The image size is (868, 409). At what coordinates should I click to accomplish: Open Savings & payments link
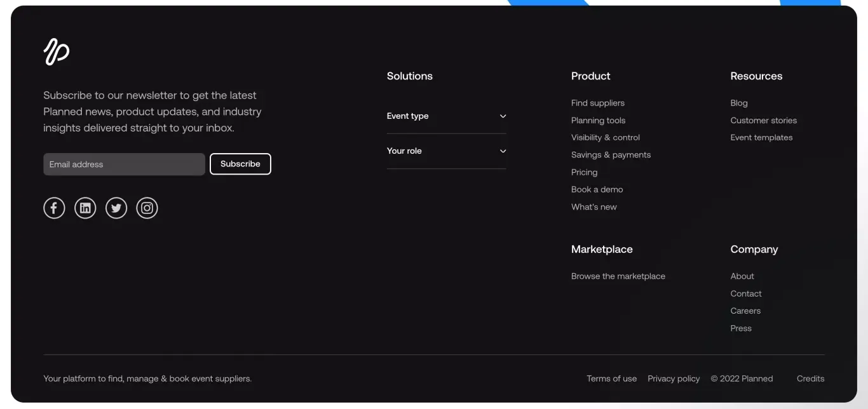pos(611,154)
